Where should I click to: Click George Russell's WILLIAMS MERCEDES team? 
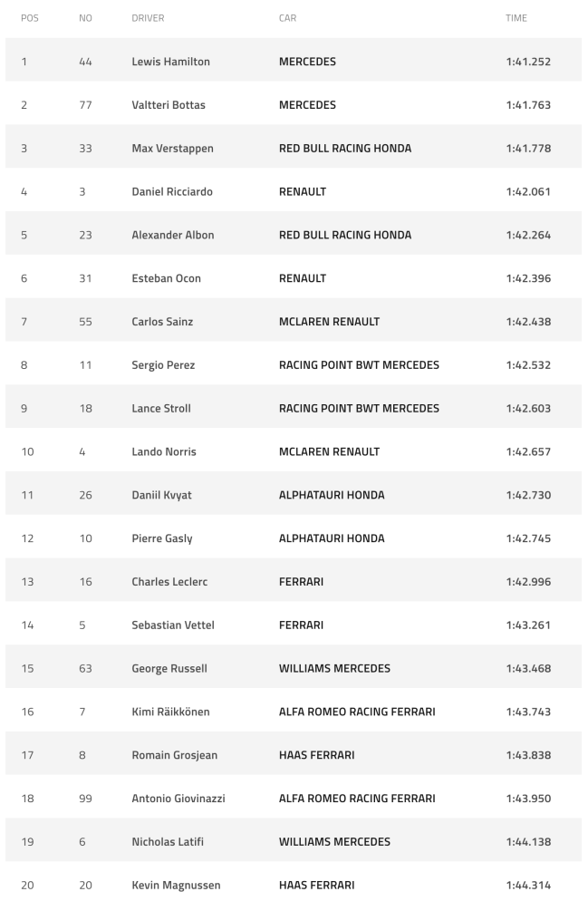coord(334,669)
